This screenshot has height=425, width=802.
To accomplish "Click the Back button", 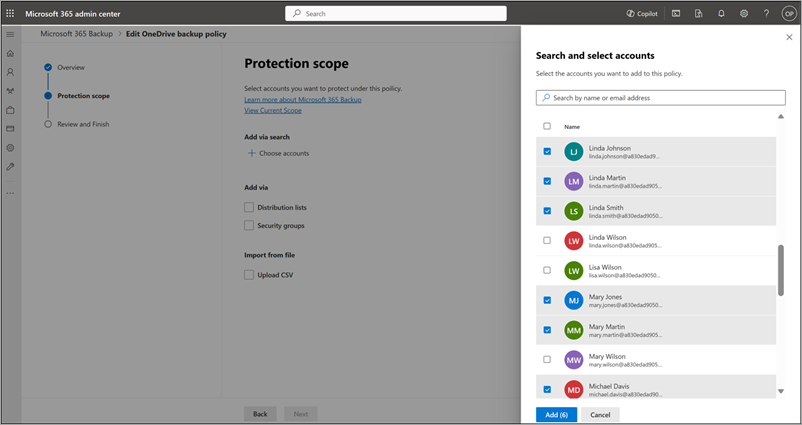I will (260, 414).
